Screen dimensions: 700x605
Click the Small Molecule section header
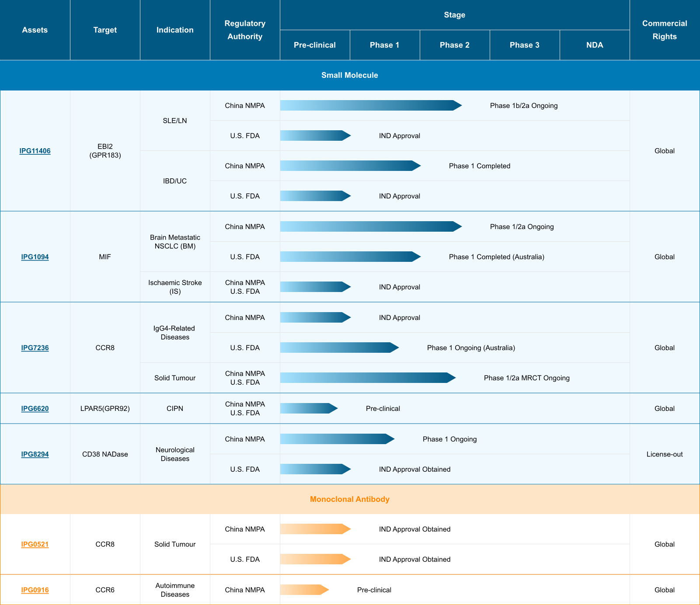(349, 75)
